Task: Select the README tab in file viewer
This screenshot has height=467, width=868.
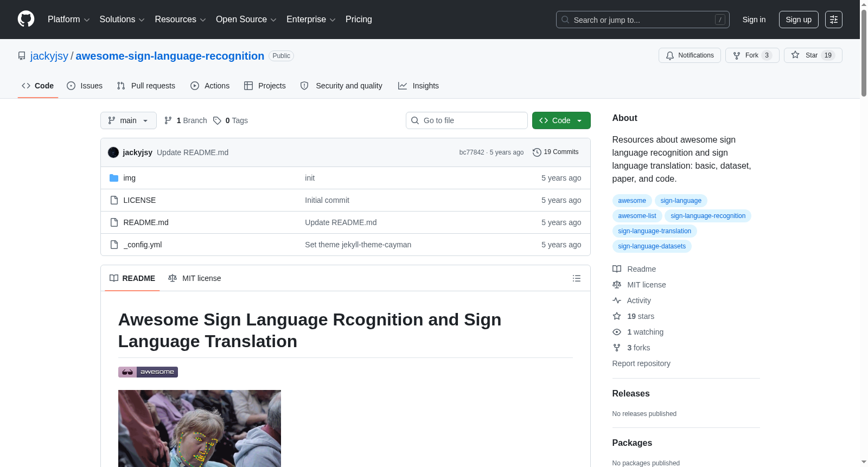Action: point(132,278)
